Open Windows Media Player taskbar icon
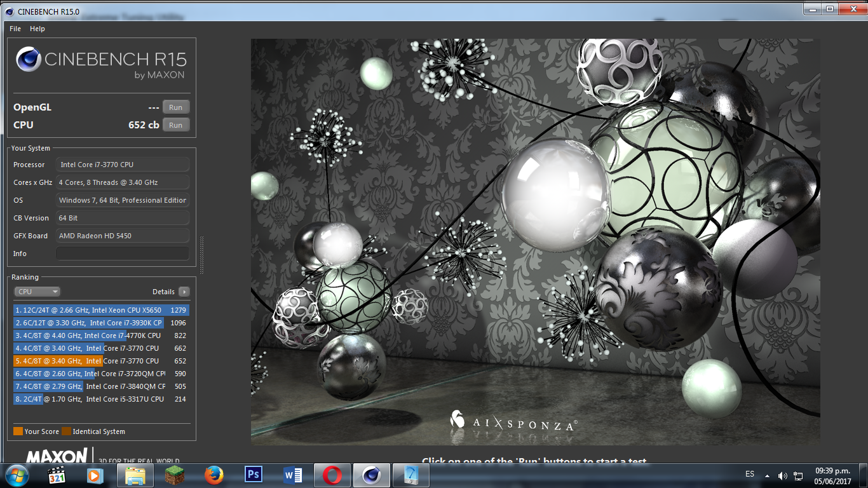 (x=95, y=475)
